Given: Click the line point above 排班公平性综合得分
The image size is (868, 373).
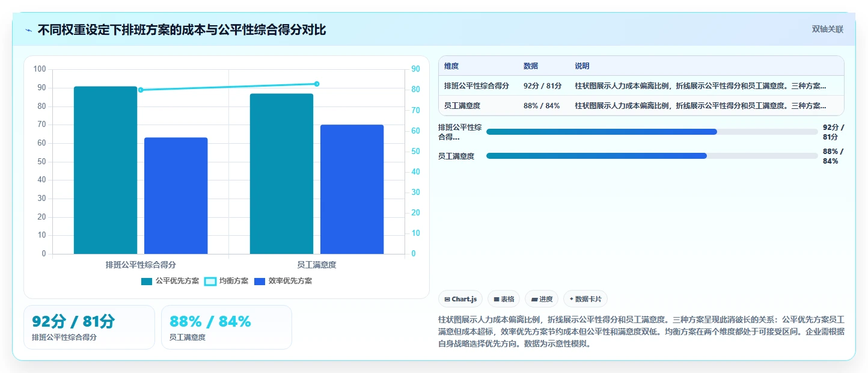Looking at the screenshot, I should click(141, 90).
